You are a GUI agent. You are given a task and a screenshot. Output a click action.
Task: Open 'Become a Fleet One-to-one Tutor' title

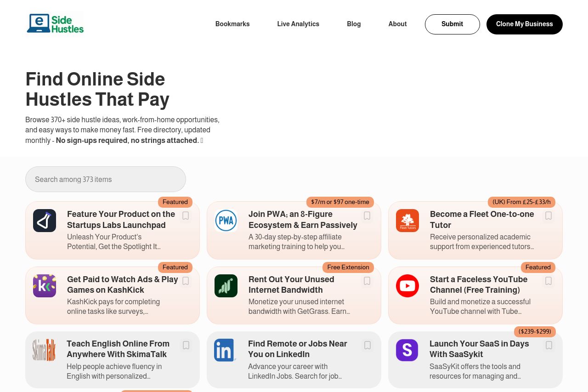482,220
